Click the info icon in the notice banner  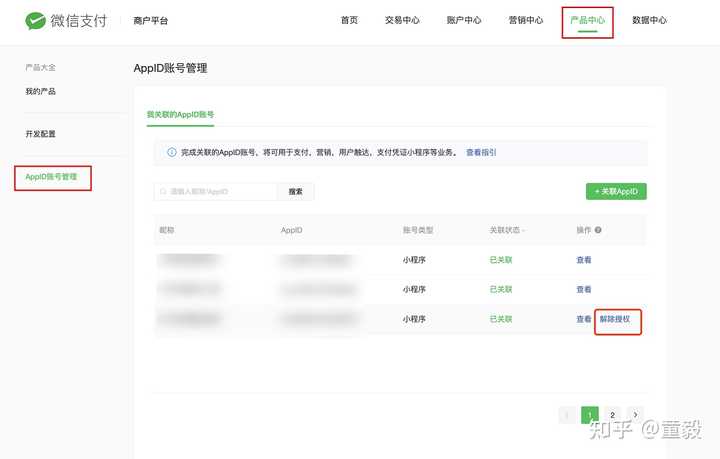tap(171, 152)
